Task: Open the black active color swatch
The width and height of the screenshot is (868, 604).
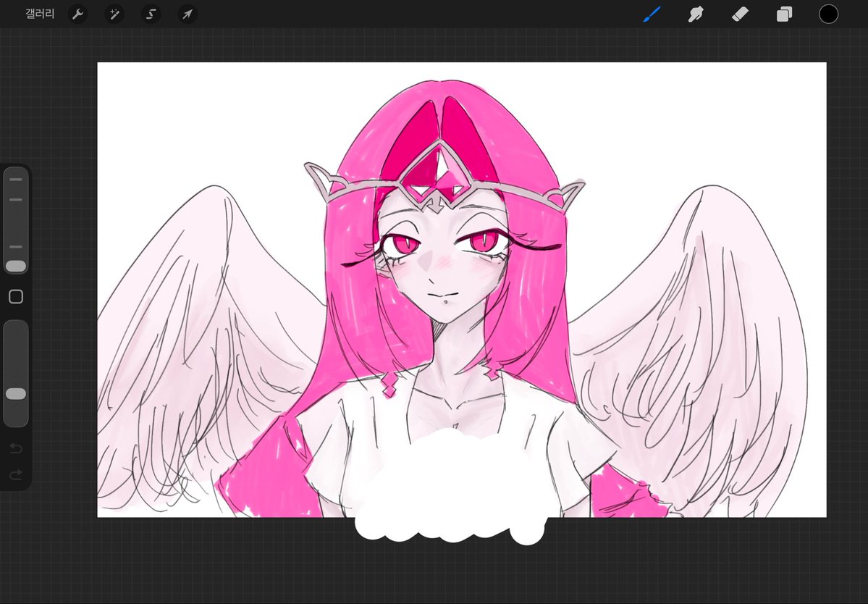Action: click(828, 14)
